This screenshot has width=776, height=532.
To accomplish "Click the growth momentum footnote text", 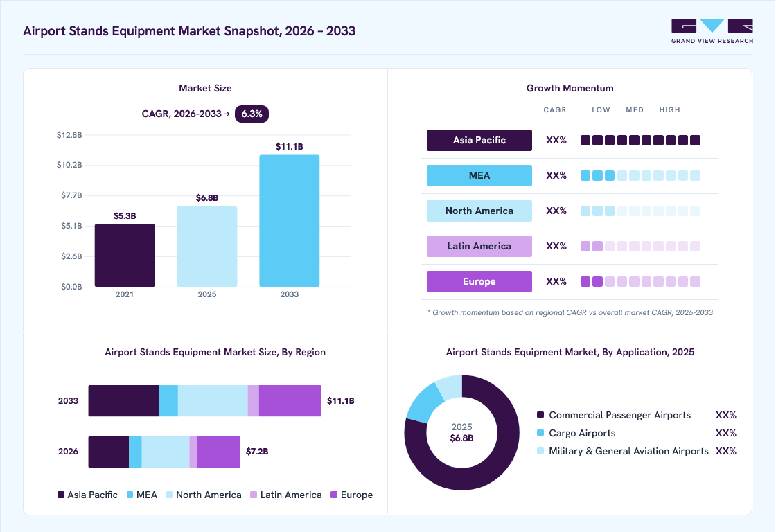I will (x=570, y=313).
